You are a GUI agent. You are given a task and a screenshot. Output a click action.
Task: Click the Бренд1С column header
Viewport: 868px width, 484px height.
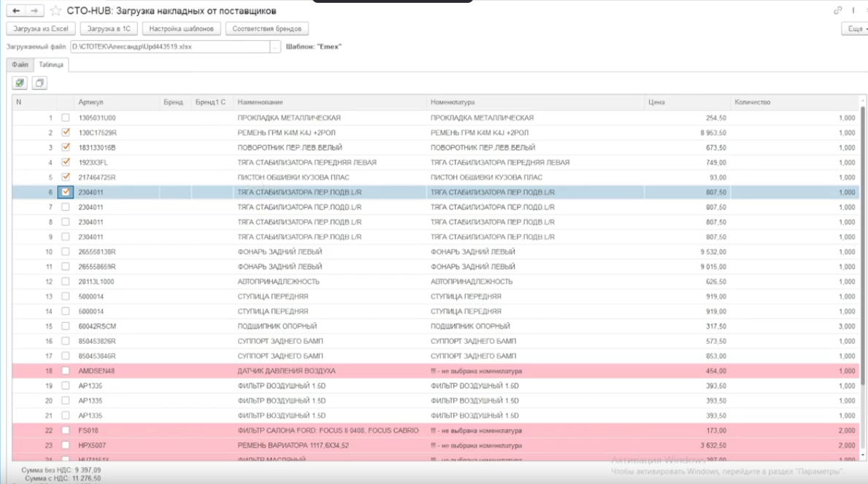coord(212,102)
